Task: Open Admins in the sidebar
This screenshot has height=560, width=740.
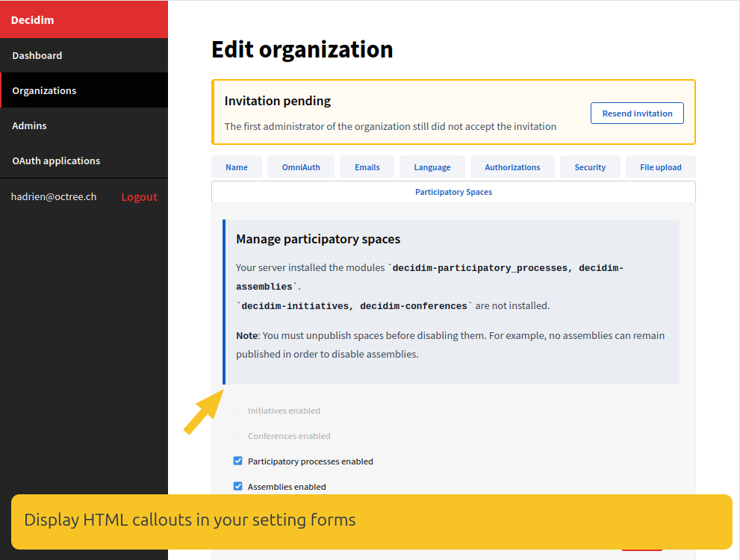Action: pyautogui.click(x=84, y=125)
